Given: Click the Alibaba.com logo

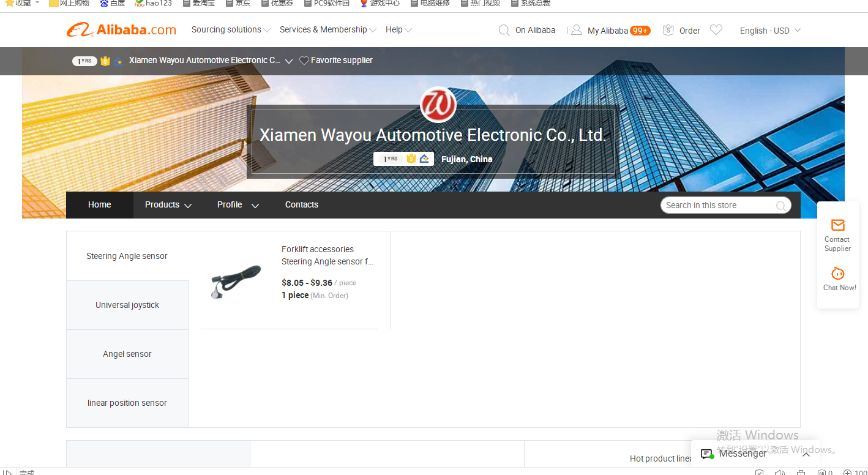Looking at the screenshot, I should 121,30.
